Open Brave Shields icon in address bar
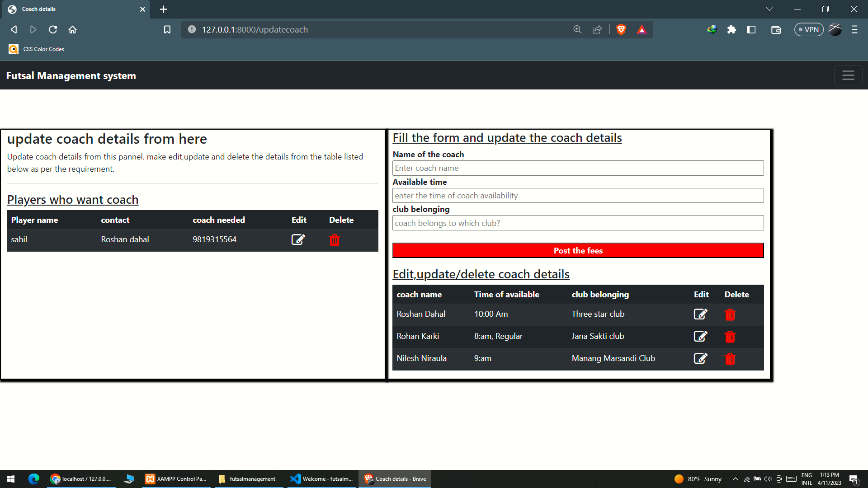The width and height of the screenshot is (868, 488). point(621,29)
